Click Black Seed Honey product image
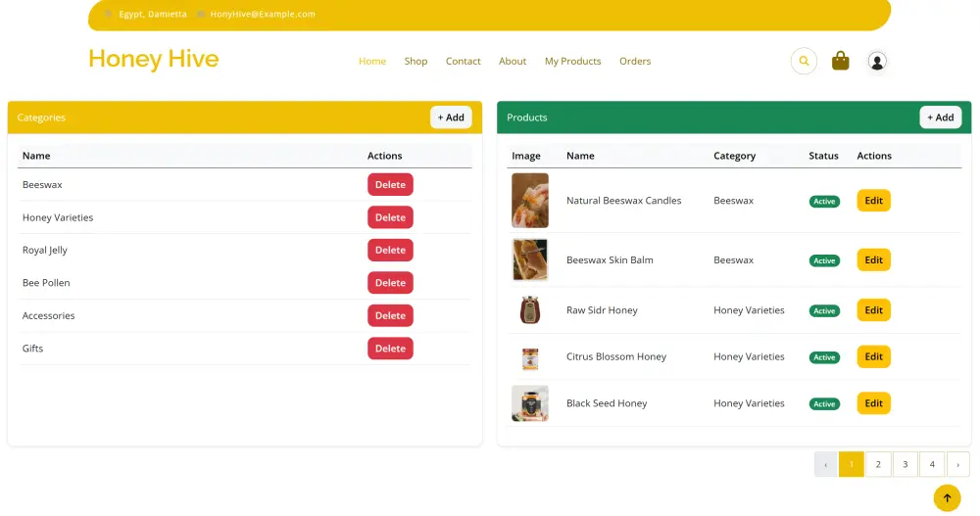Viewport: 980px width, 516px height. [x=530, y=403]
